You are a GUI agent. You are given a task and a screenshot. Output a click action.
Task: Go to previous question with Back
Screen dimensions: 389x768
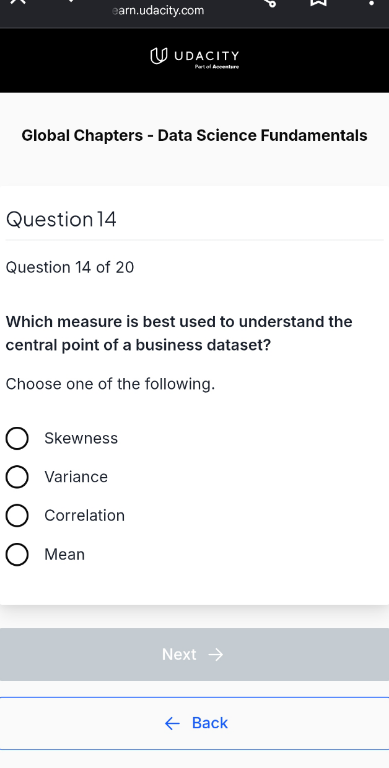click(194, 723)
